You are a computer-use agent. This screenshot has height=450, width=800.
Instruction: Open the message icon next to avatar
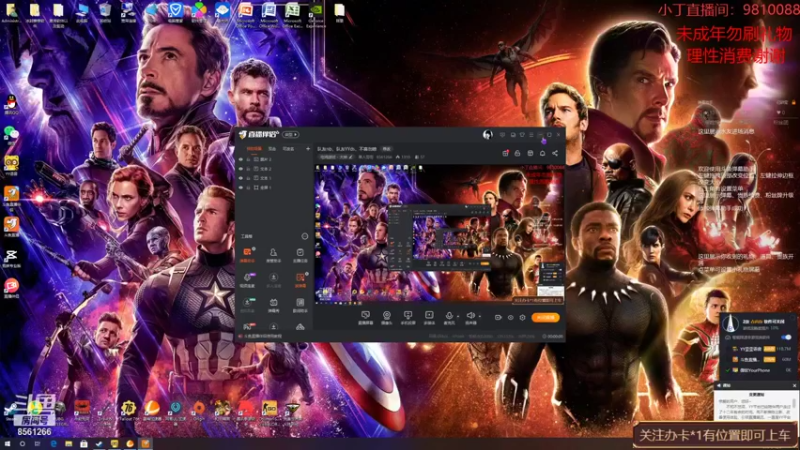[x=503, y=135]
